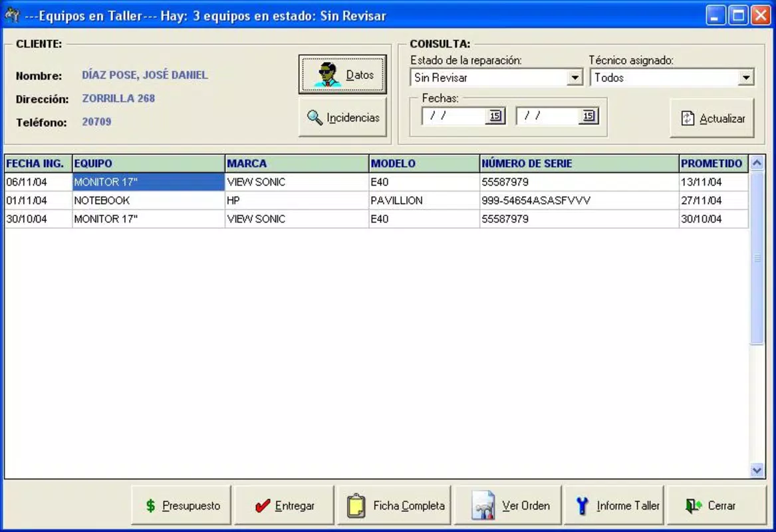Sort by FECHA ING. column header
The width and height of the screenshot is (776, 532).
38,164
